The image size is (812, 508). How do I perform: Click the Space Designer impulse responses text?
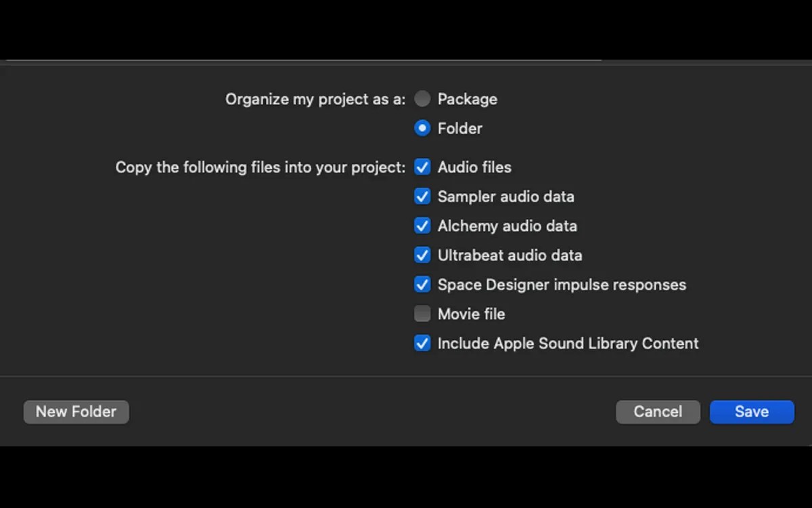(x=562, y=284)
